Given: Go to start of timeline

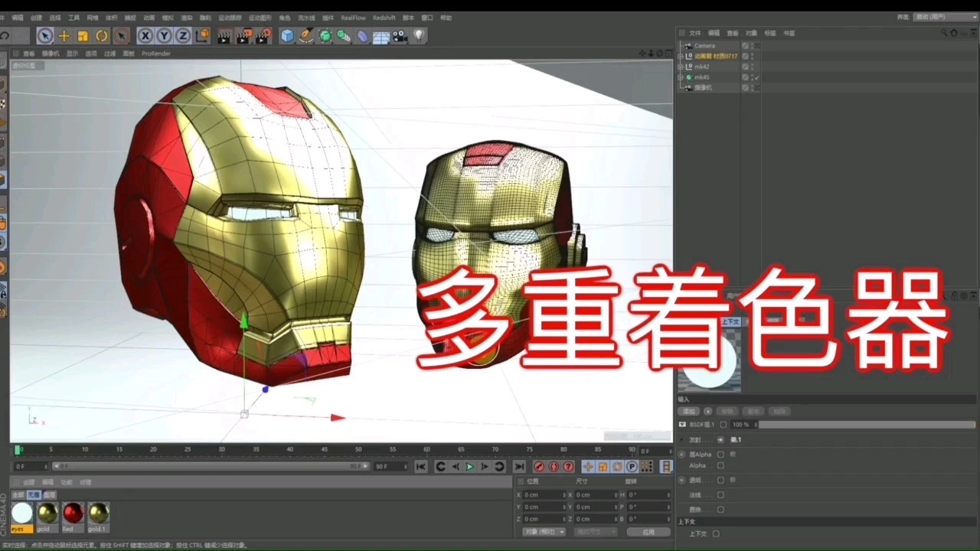Looking at the screenshot, I should [420, 466].
